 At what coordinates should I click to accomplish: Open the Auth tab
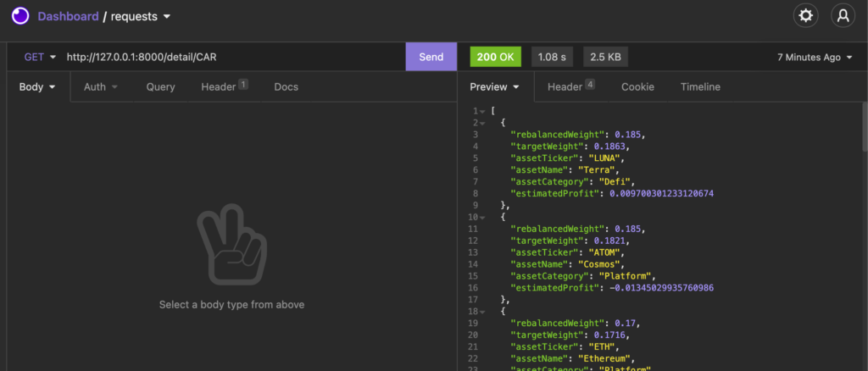[x=100, y=86]
